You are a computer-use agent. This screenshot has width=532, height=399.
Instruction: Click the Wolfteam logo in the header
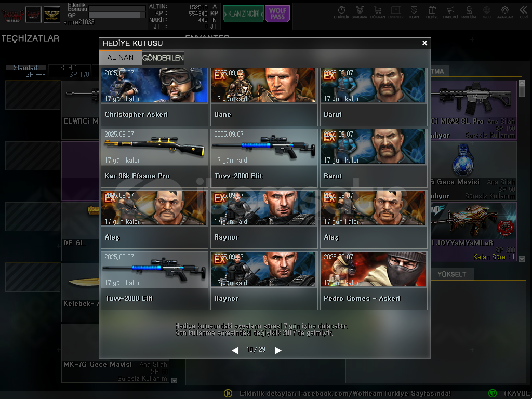point(13,15)
